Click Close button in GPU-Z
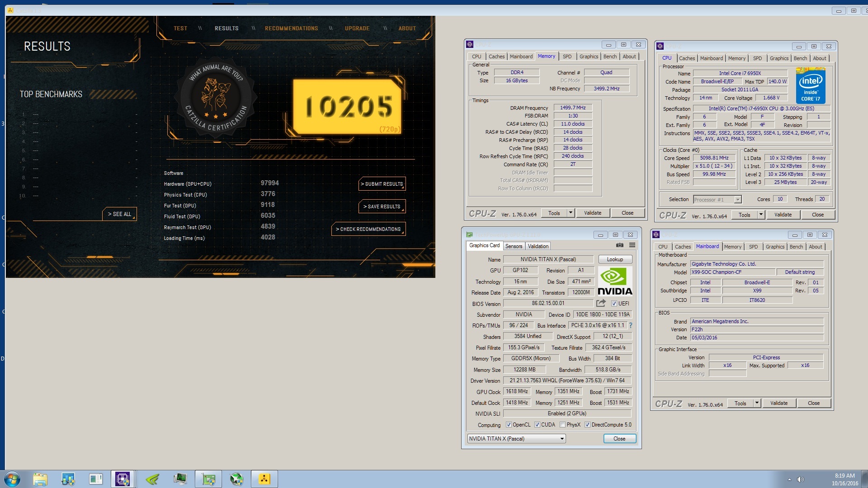Screen dimensions: 868x488 pyautogui.click(x=619, y=439)
